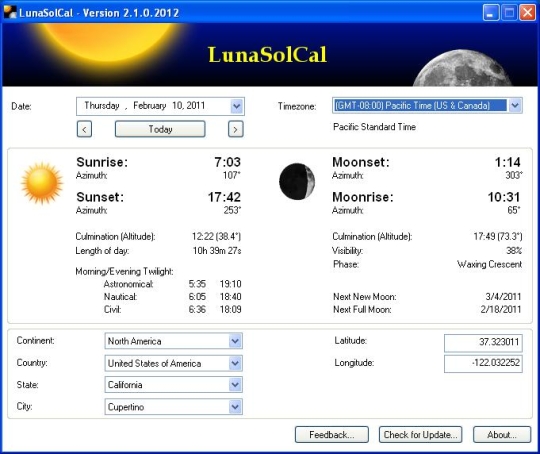The image size is (540, 454).
Task: Click Nautical twilight evening time 18:40
Action: [x=230, y=297]
